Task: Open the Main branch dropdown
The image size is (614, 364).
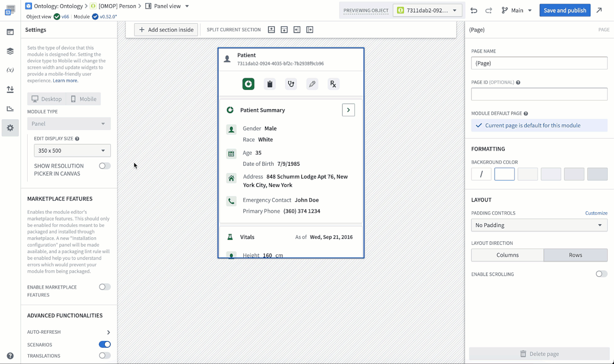Action: (x=517, y=11)
